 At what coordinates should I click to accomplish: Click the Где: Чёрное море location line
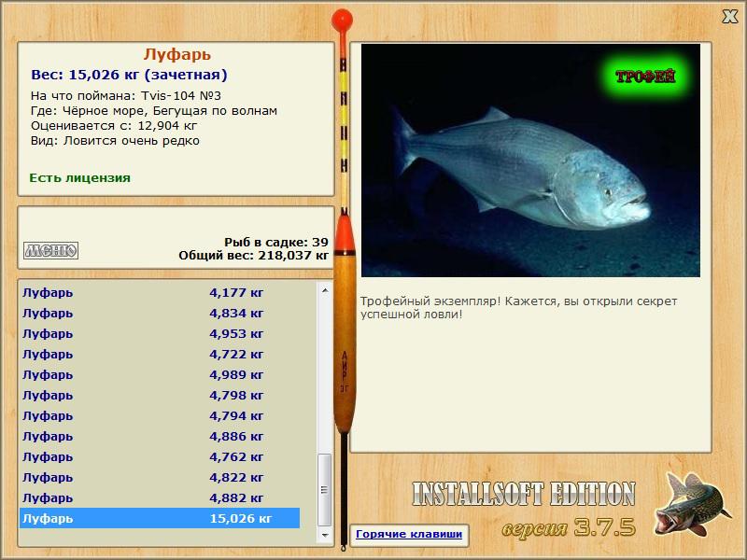tap(154, 111)
